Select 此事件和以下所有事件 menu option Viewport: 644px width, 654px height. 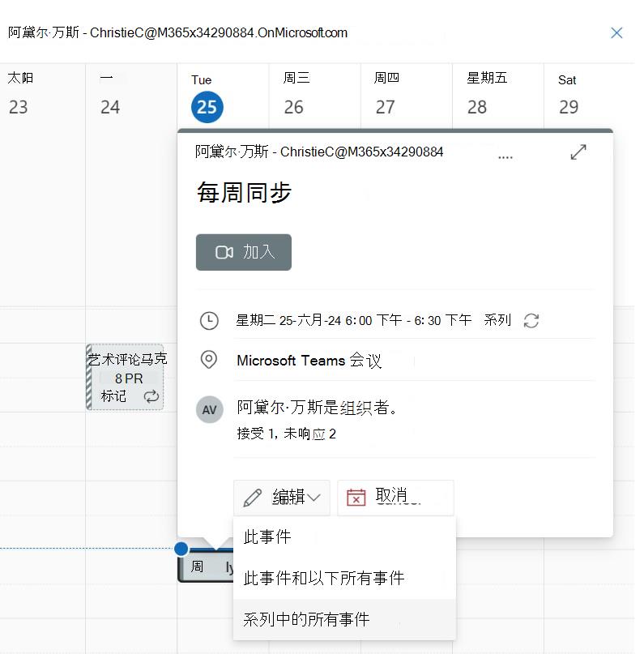pyautogui.click(x=344, y=578)
